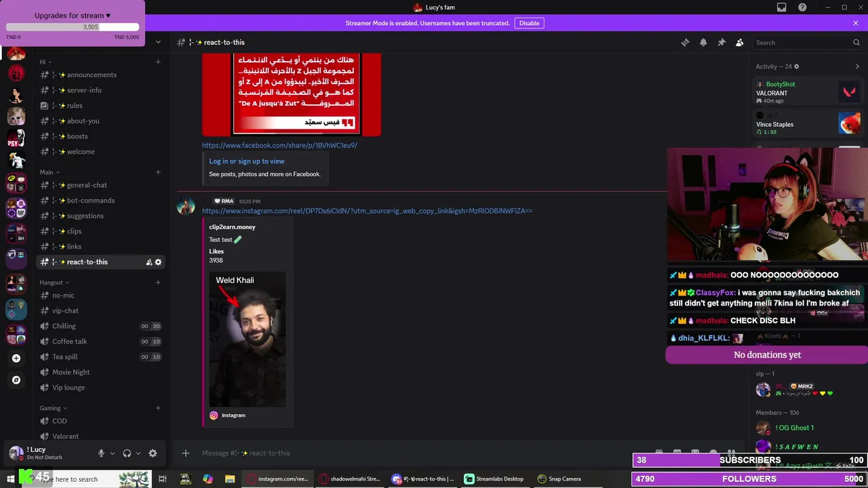Open User Settings gear
Screen dimensions: 868x488
[153, 453]
